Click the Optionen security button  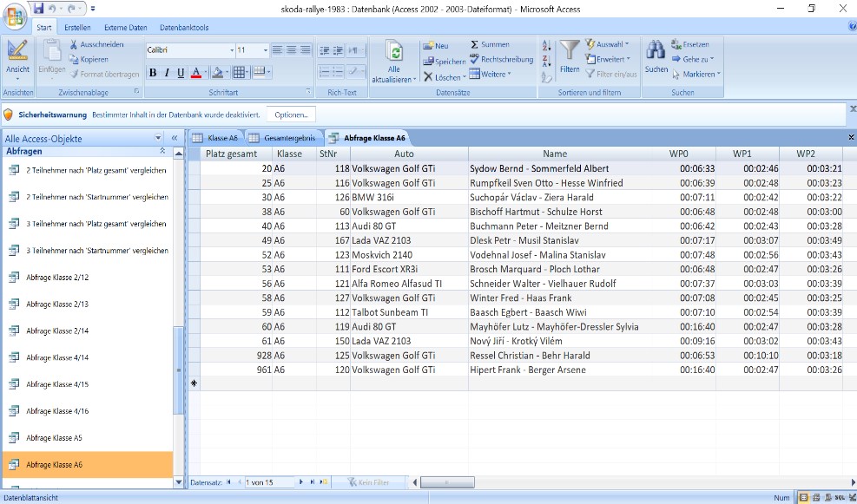292,115
